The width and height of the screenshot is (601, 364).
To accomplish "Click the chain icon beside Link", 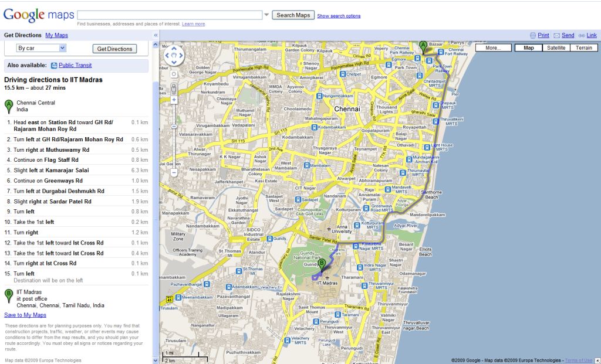I will (582, 35).
